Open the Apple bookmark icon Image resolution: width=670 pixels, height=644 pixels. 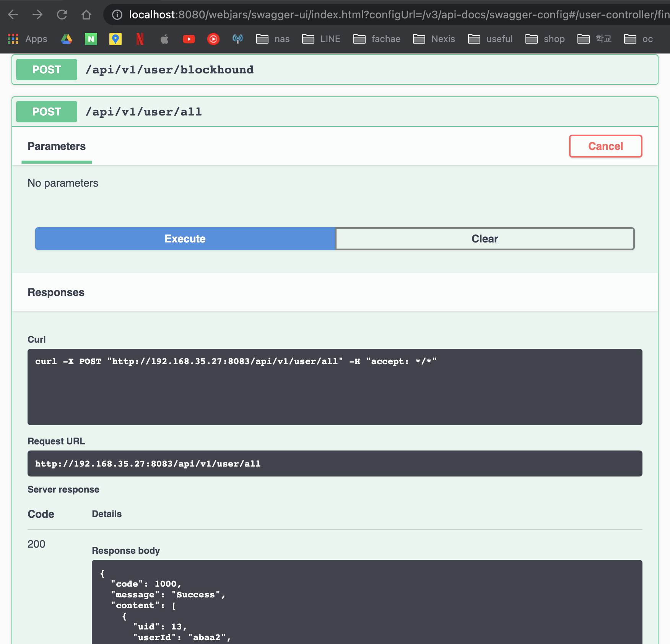(x=164, y=39)
